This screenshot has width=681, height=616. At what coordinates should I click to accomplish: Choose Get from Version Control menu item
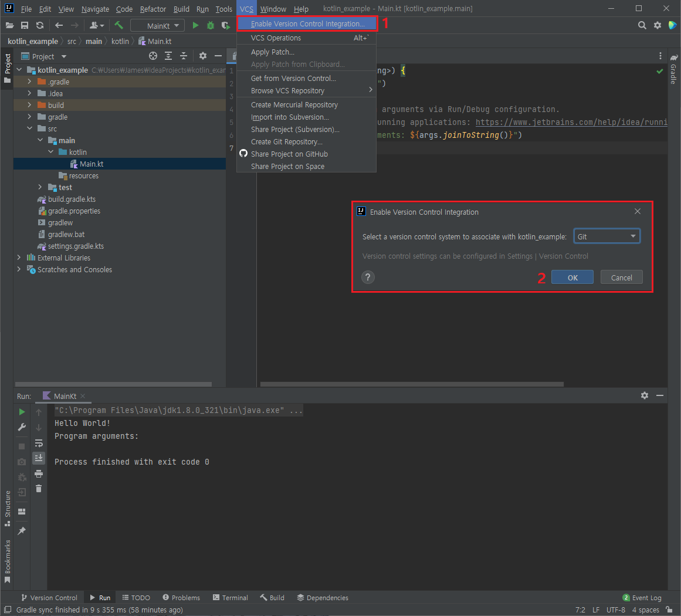[x=307, y=78]
